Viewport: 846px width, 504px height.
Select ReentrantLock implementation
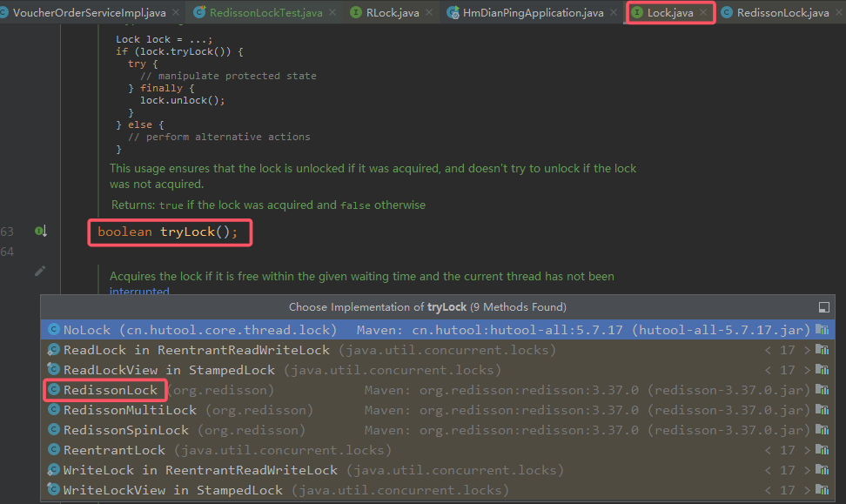[x=438, y=449]
